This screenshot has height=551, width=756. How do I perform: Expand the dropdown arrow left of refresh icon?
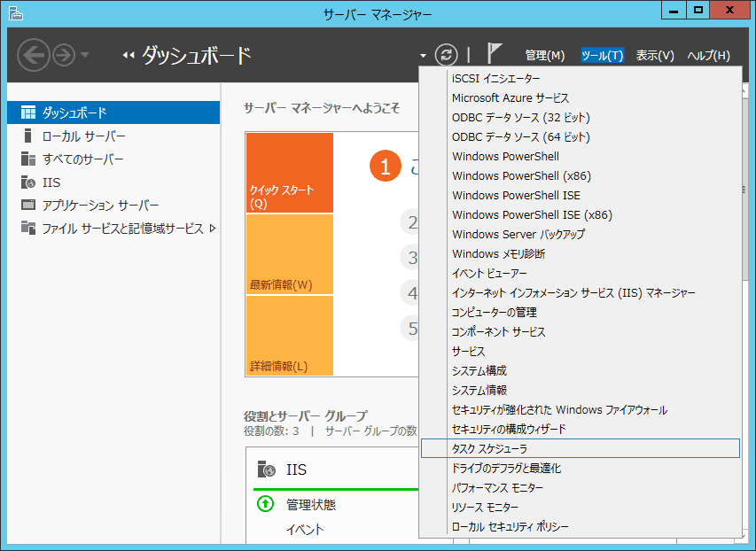click(424, 56)
